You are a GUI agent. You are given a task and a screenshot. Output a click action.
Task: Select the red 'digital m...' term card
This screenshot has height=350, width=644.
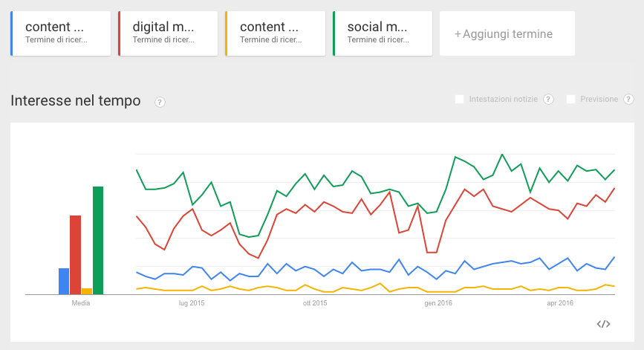(x=168, y=33)
